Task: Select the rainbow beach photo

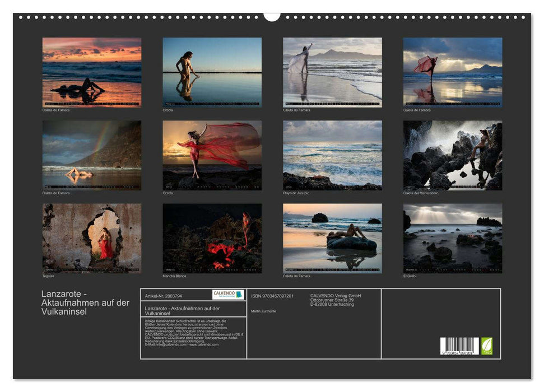Action: point(92,155)
